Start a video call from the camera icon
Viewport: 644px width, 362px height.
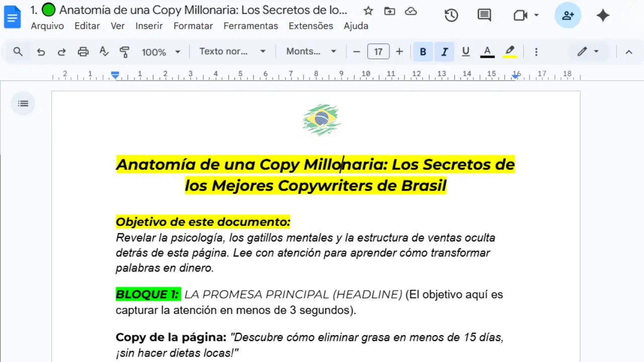click(522, 15)
